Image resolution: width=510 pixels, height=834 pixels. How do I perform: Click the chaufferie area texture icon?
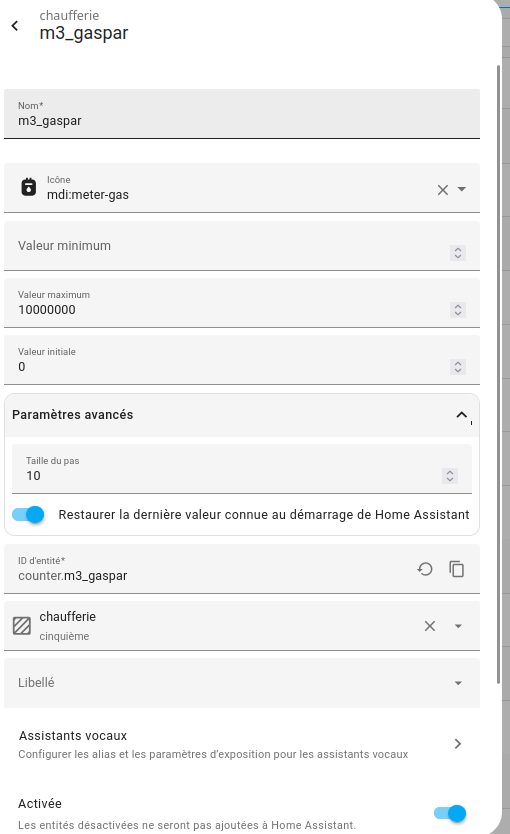tap(22, 626)
